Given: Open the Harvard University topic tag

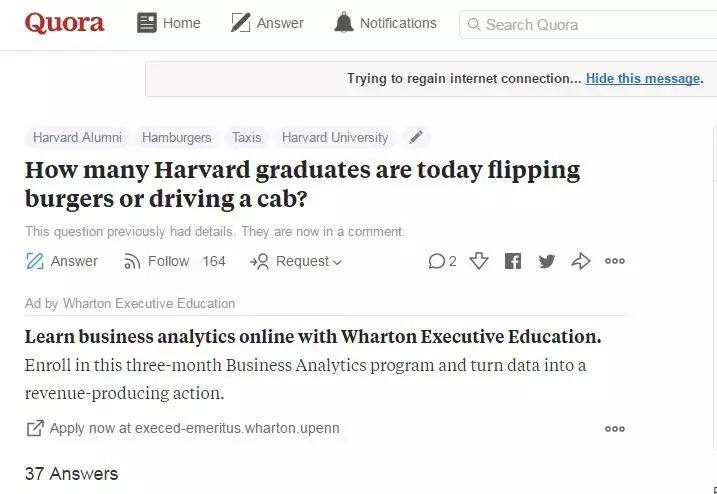Looking at the screenshot, I should point(335,137).
